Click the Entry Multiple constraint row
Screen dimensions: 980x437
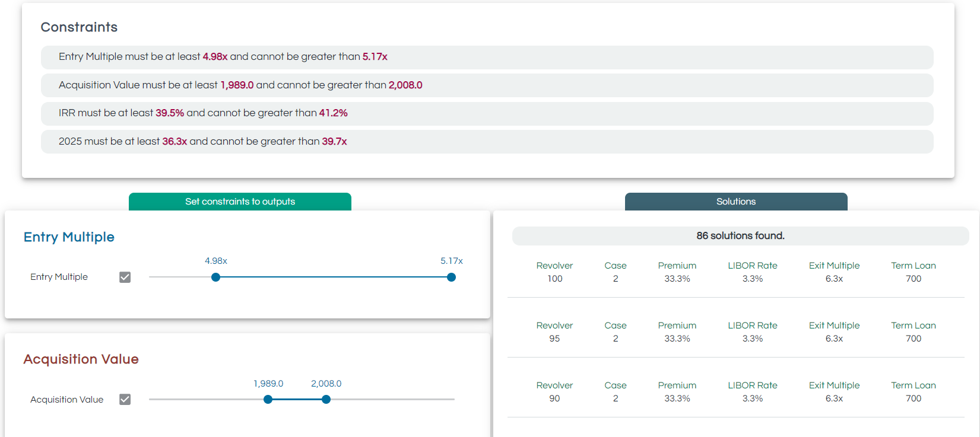pyautogui.click(x=487, y=57)
